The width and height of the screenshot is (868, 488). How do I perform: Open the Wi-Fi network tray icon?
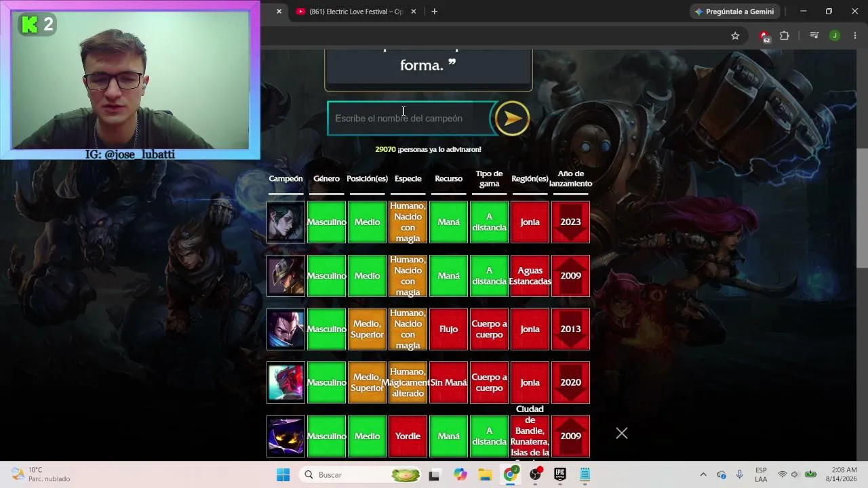click(783, 474)
